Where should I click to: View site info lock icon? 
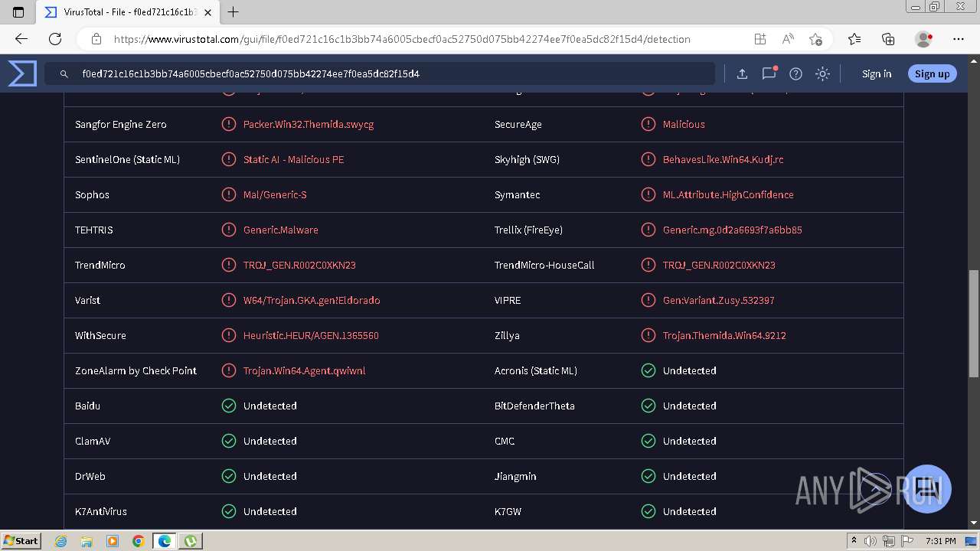click(x=96, y=39)
